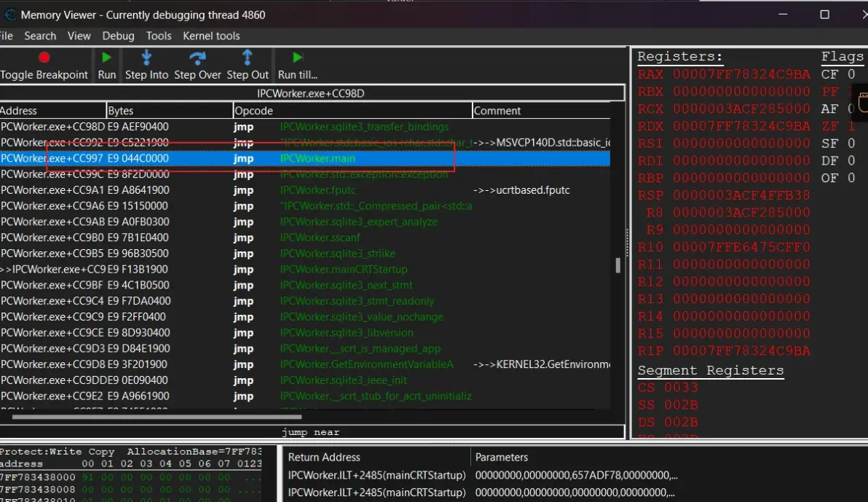Click the ZF flag value

coord(851,126)
